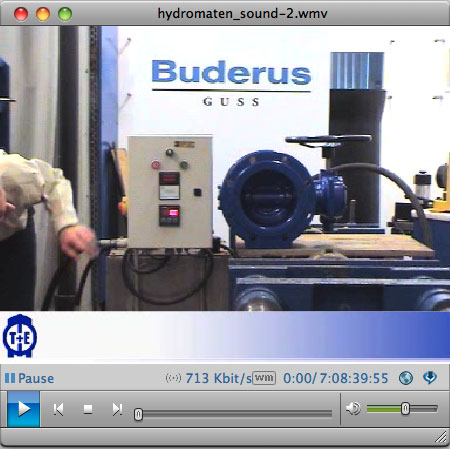Click the streaming signal icon
The height and width of the screenshot is (449, 450).
tap(173, 378)
